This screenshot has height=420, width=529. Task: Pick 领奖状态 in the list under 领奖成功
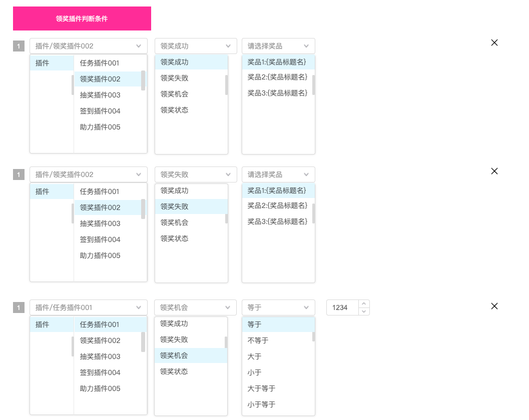[x=190, y=110]
